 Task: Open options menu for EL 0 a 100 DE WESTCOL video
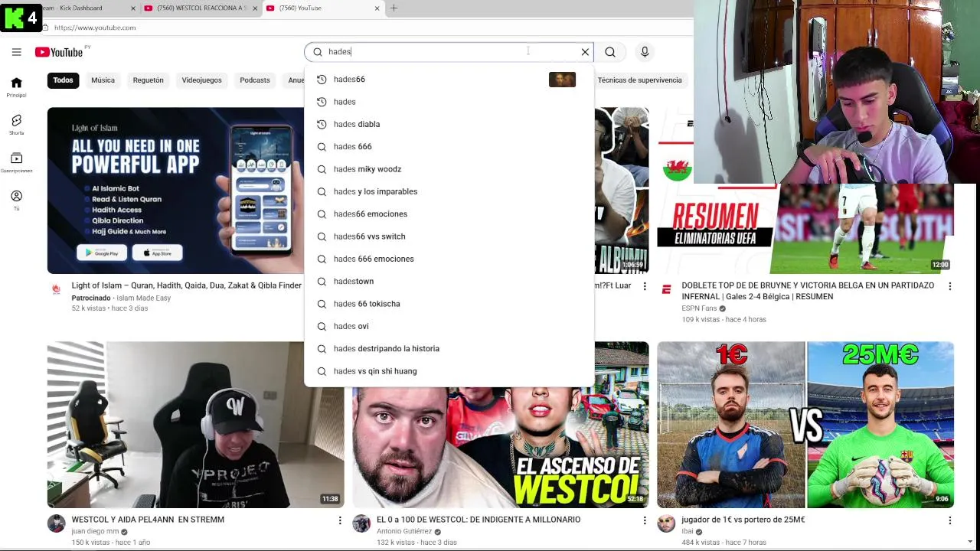coord(645,520)
